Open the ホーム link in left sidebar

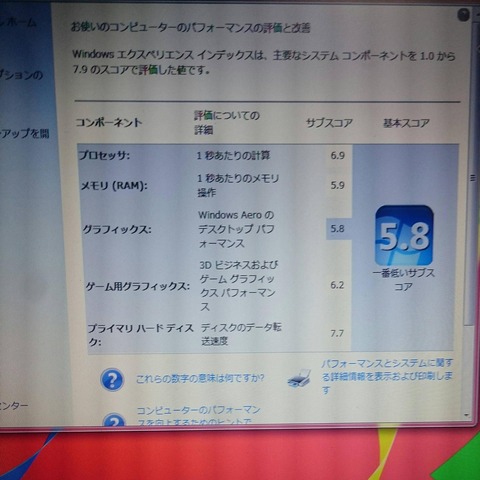point(17,23)
